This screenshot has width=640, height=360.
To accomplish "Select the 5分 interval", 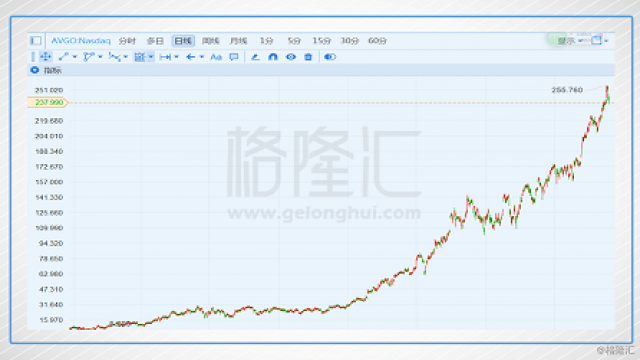I will click(294, 41).
